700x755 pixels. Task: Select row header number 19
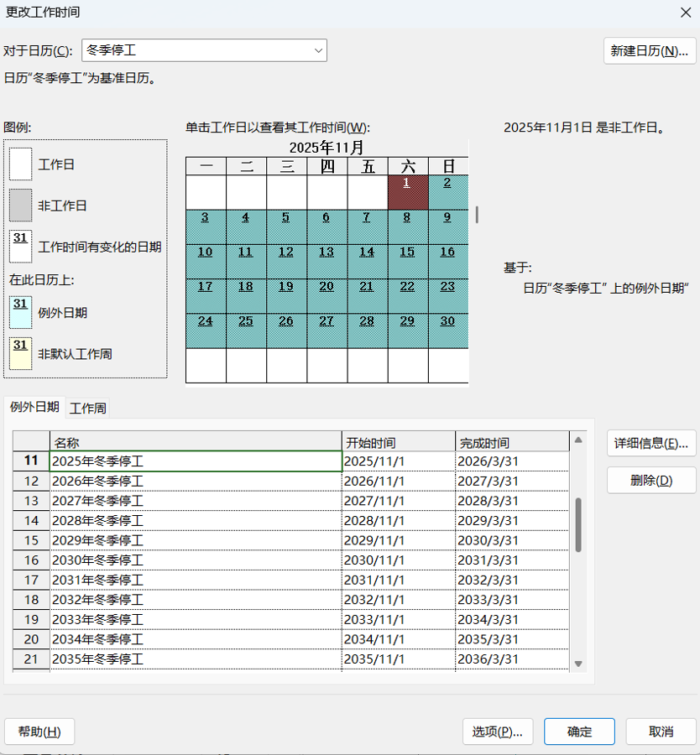coord(31,619)
